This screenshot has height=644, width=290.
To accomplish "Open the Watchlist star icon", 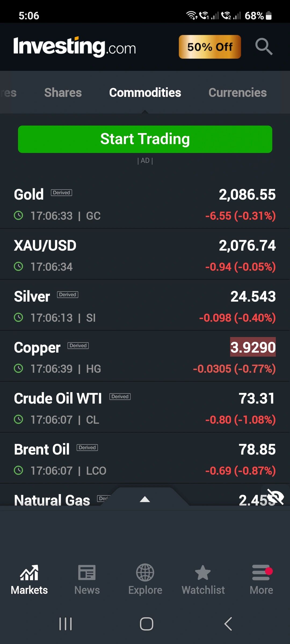I will click(203, 572).
